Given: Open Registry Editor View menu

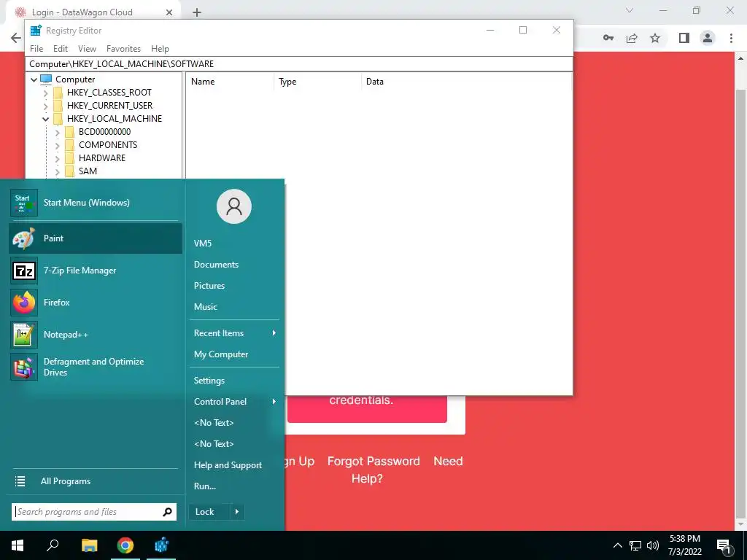Looking at the screenshot, I should (x=87, y=49).
